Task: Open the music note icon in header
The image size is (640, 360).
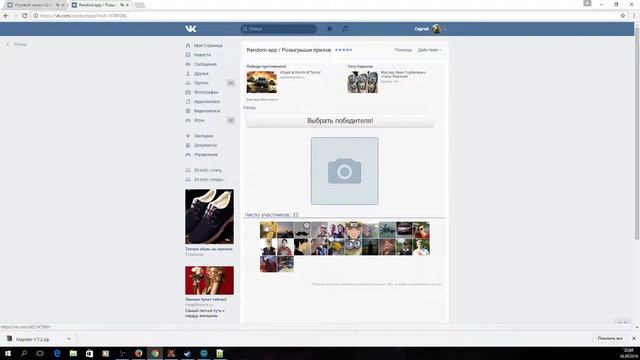Action: click(x=345, y=29)
